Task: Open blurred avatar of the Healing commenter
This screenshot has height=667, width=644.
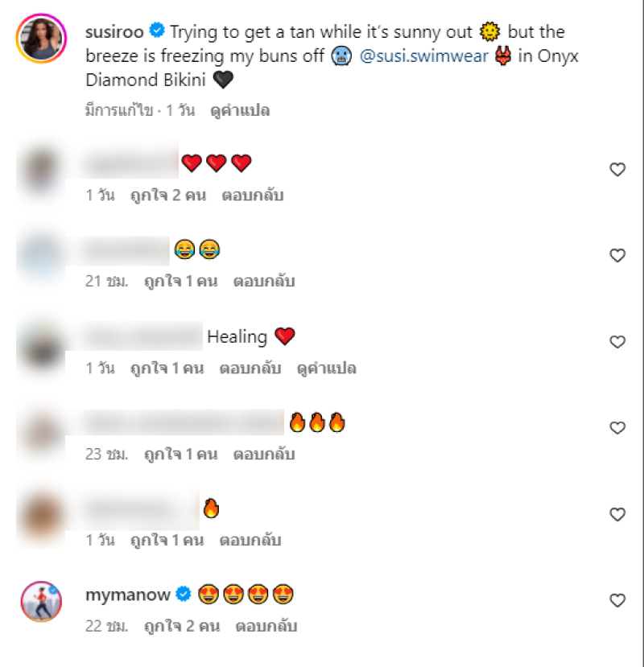Action: 41,347
